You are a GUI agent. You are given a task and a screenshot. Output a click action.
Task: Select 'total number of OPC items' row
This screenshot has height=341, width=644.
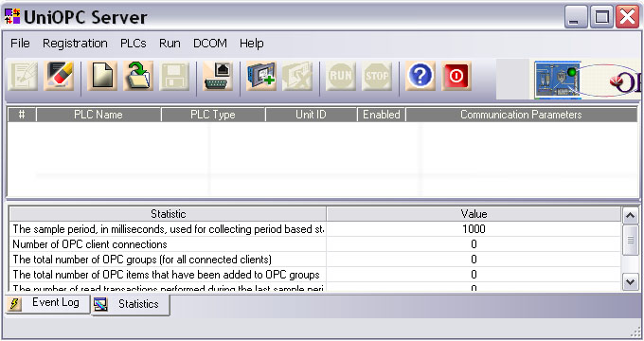tap(315, 275)
